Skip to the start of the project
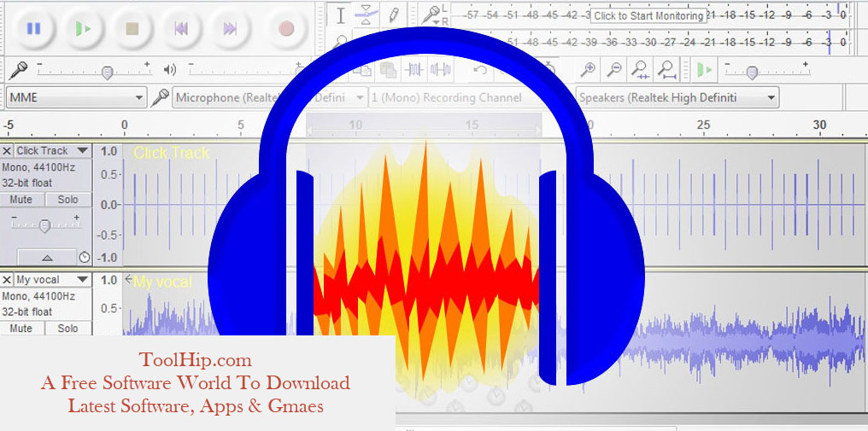 coord(180,29)
